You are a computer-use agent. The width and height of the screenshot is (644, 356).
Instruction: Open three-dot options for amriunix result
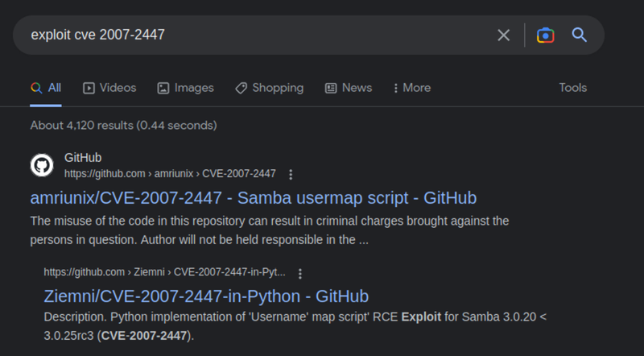click(291, 174)
